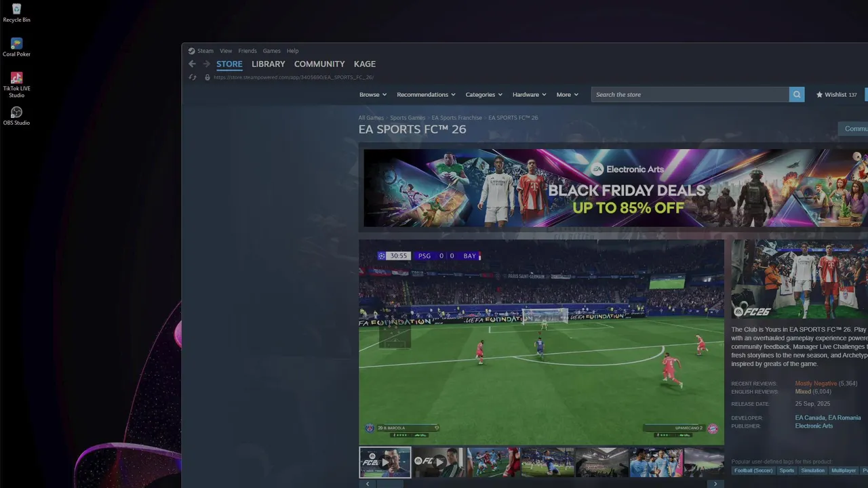868x488 pixels.
Task: Go forward with the right arrow
Action: (207, 64)
